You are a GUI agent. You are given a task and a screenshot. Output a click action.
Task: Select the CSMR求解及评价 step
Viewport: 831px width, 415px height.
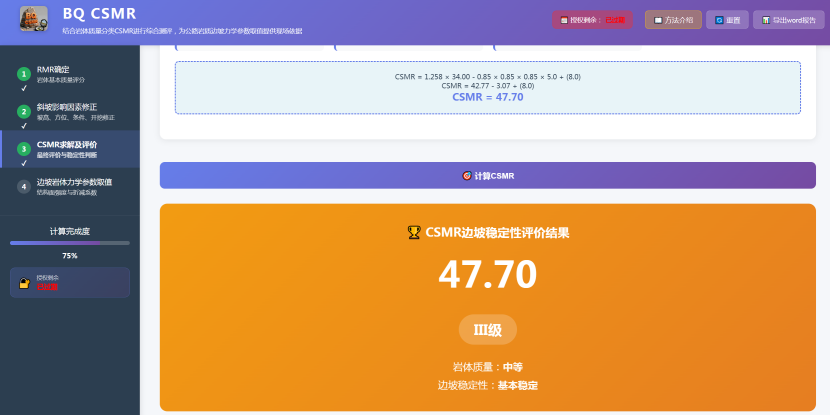[70, 149]
